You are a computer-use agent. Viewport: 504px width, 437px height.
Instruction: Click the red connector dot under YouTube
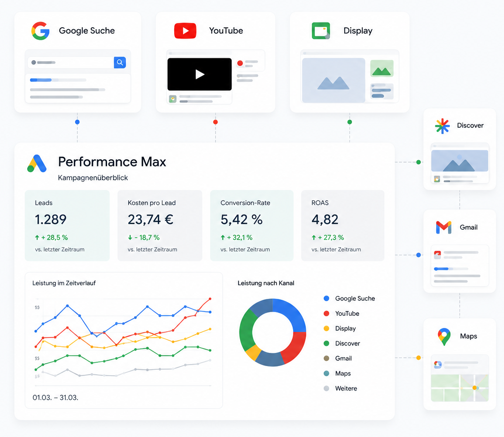215,122
